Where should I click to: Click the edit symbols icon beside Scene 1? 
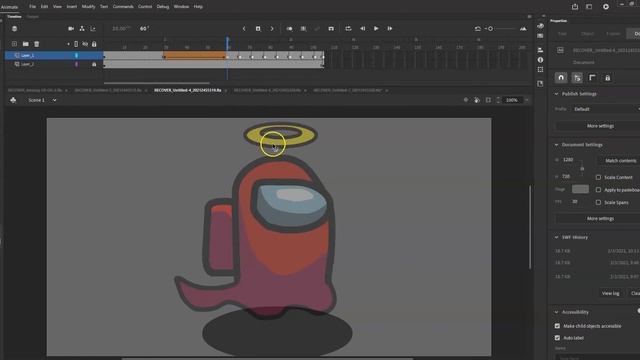click(x=13, y=100)
